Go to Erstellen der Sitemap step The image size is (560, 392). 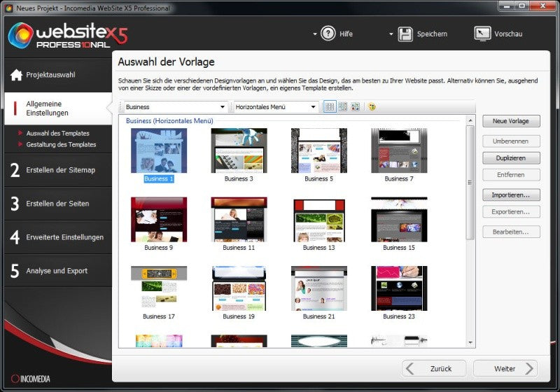[58, 170]
